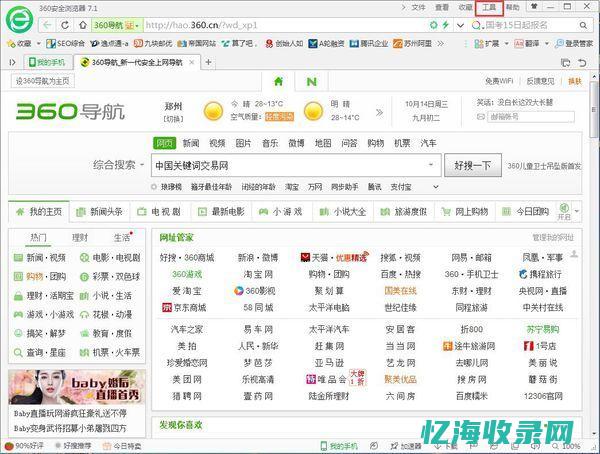Open the 扩展 dropdown arrow
The width and height of the screenshot is (600, 454).
(506, 44)
